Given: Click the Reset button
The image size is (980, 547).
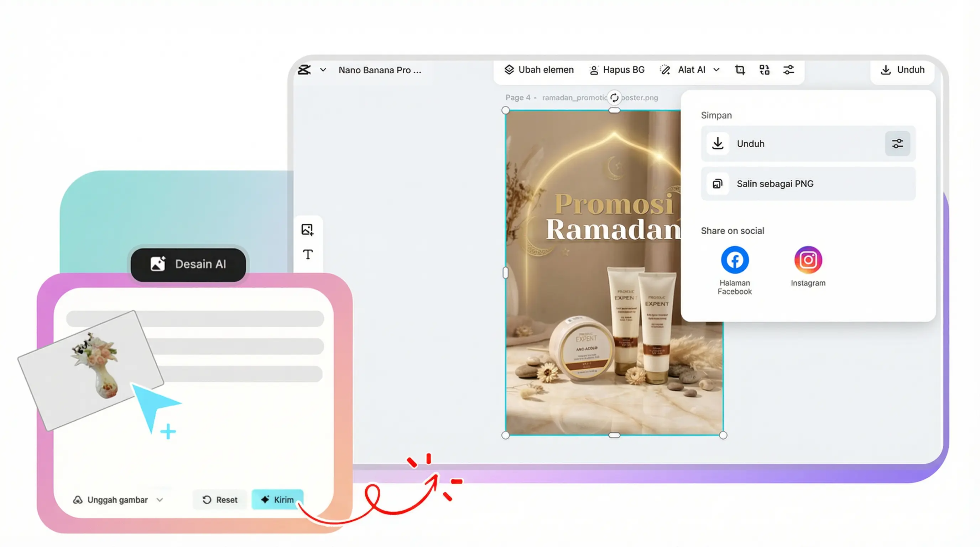Looking at the screenshot, I should click(220, 500).
